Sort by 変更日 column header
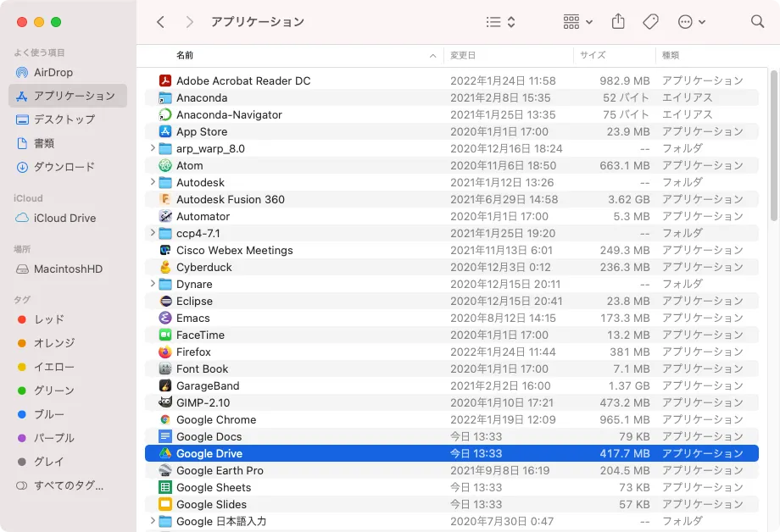780x532 pixels. pyautogui.click(x=463, y=55)
